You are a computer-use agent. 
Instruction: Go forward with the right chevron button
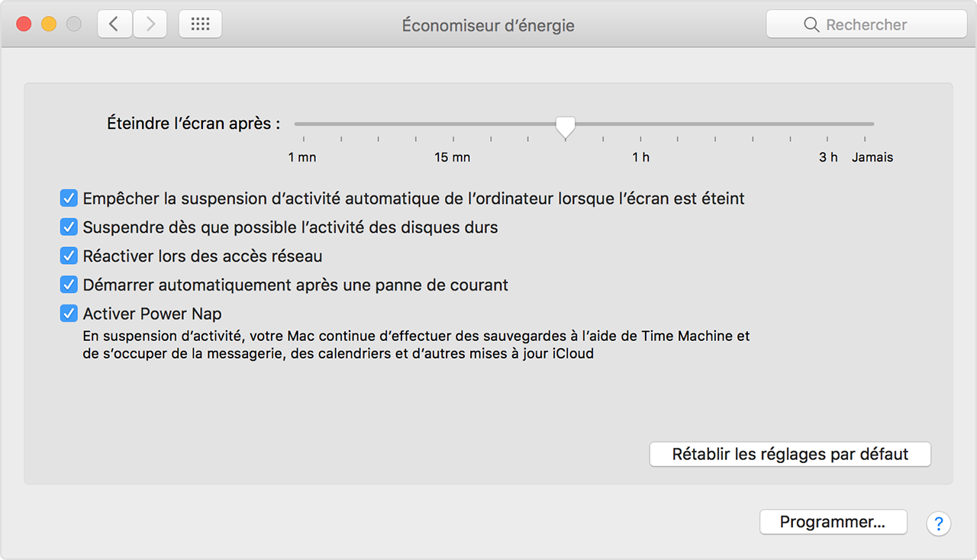click(x=150, y=24)
